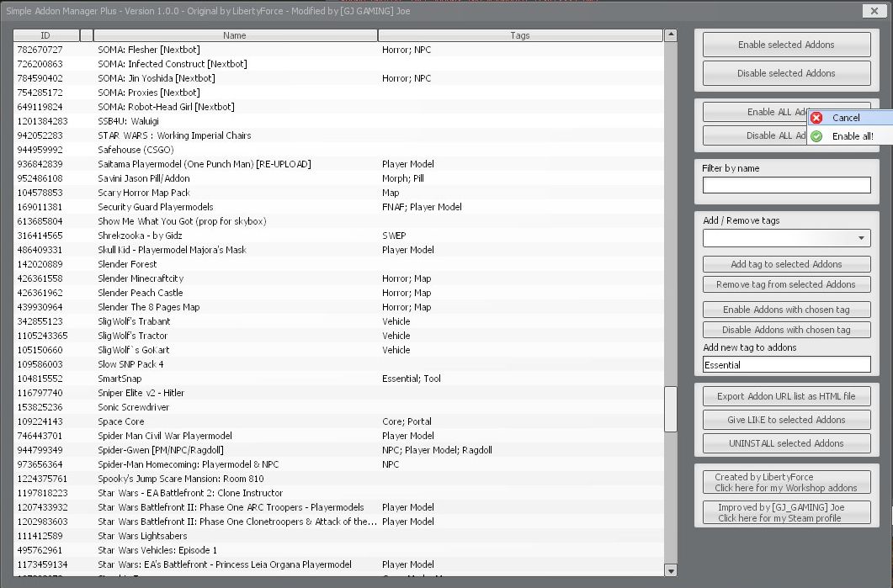This screenshot has height=588, width=893.
Task: Select 'Shrekzooka - by Gidz' row
Action: click(x=338, y=235)
